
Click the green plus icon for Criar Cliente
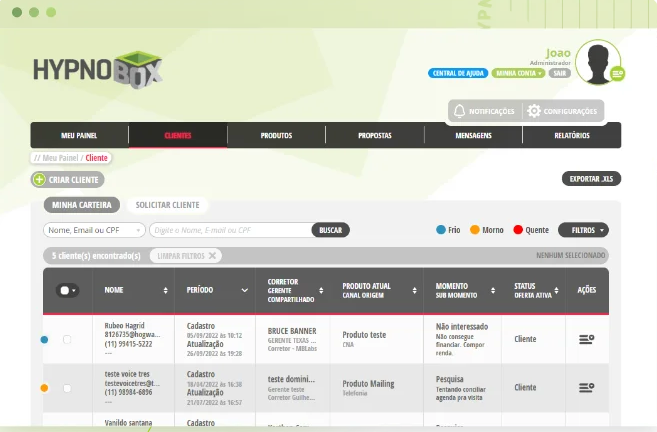point(39,179)
